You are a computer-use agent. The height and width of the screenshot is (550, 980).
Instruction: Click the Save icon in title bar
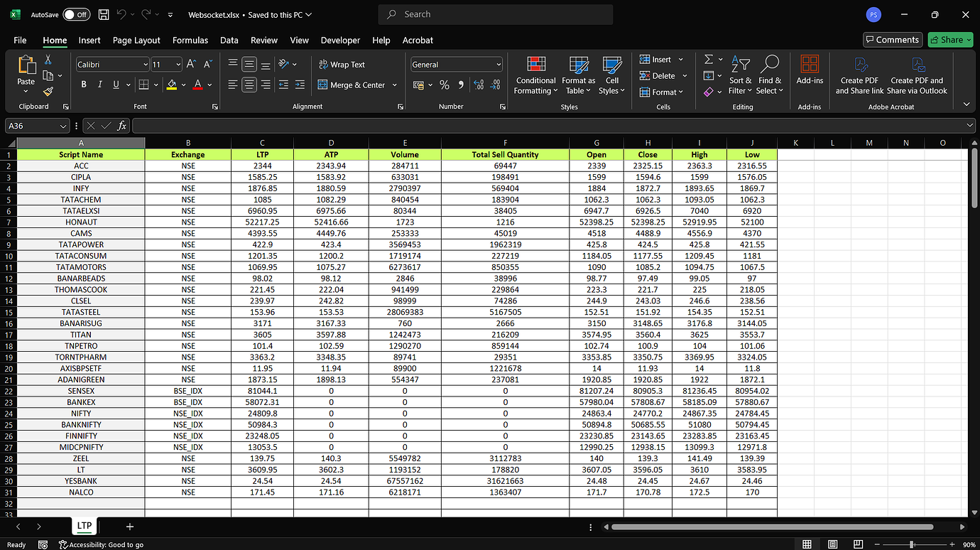point(104,14)
